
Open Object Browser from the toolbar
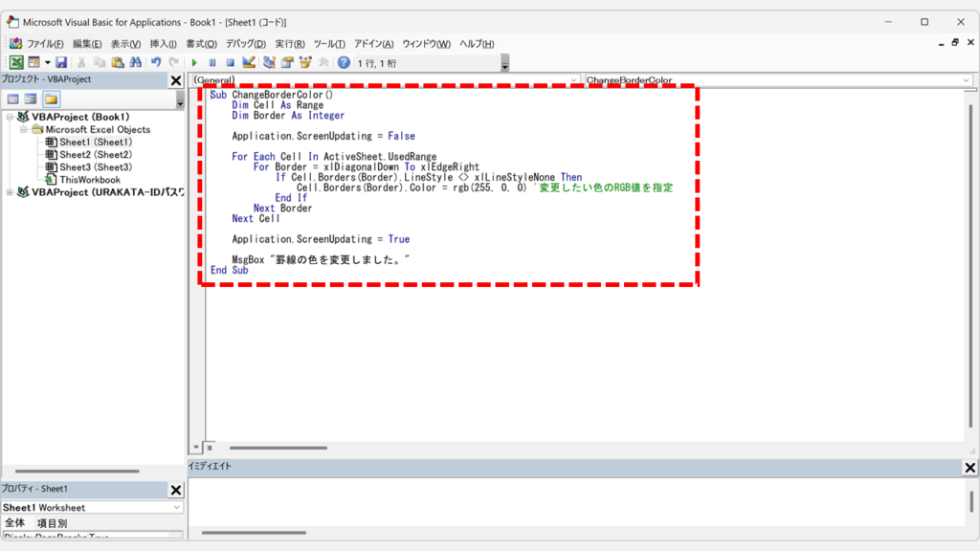click(x=305, y=62)
